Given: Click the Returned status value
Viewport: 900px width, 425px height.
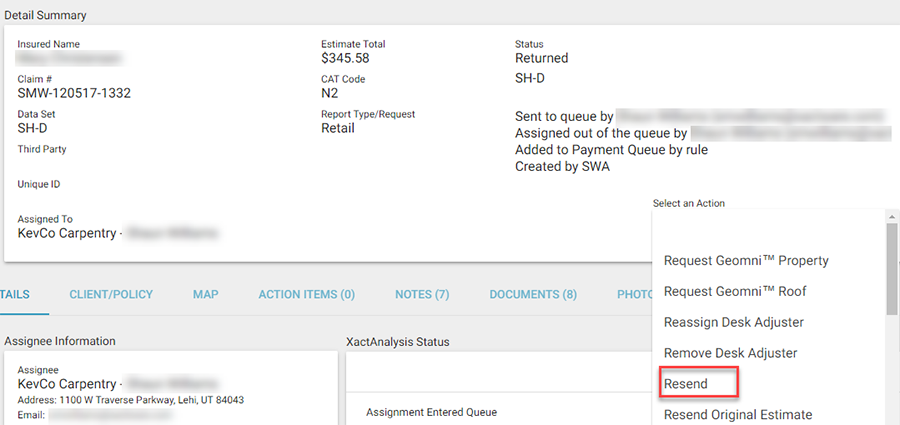Looking at the screenshot, I should [x=541, y=58].
